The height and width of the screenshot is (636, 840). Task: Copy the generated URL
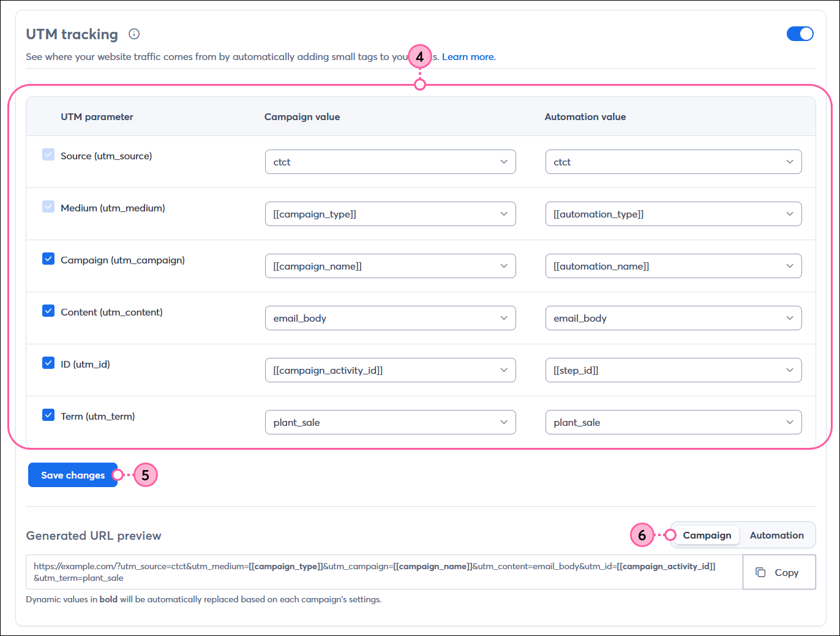tap(779, 572)
